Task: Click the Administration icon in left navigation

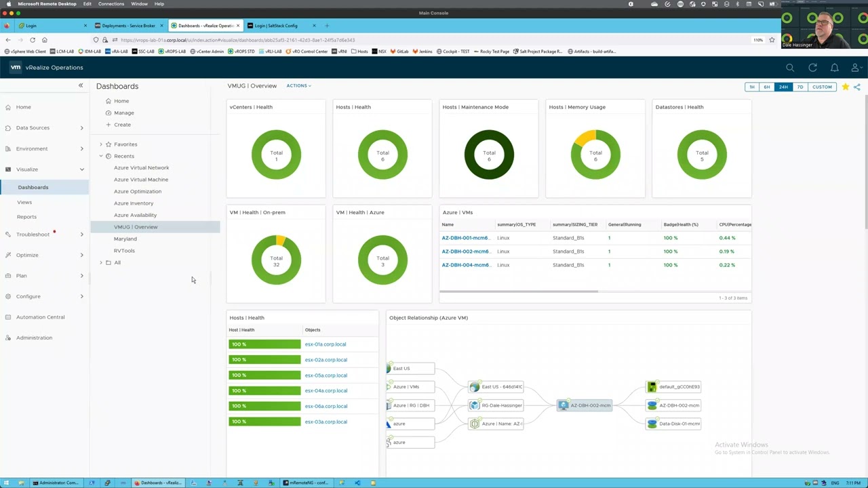Action: pos(7,338)
